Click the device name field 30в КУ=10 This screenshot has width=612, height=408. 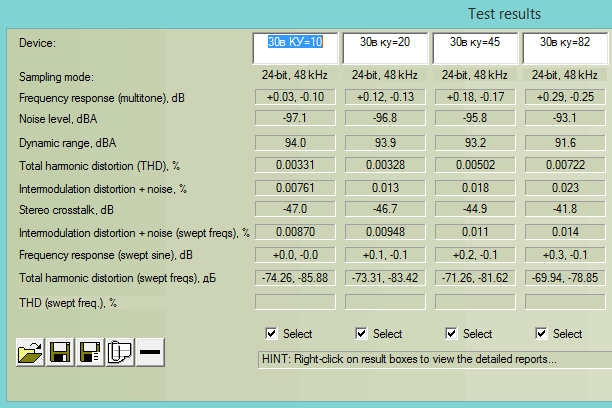[x=295, y=48]
